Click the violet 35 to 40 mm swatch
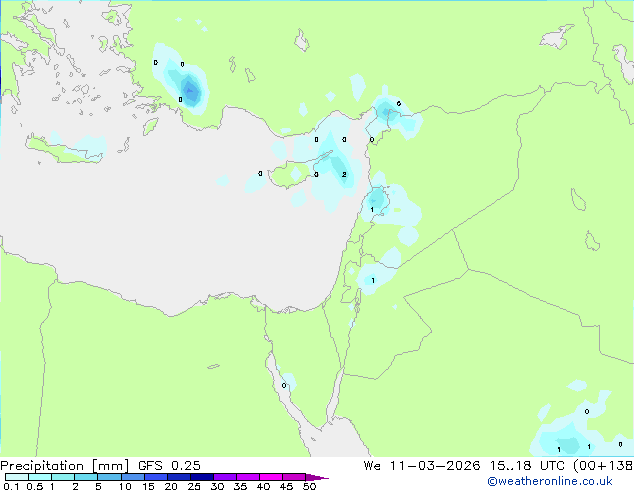Image resolution: width=634 pixels, height=490 pixels. coord(247,477)
